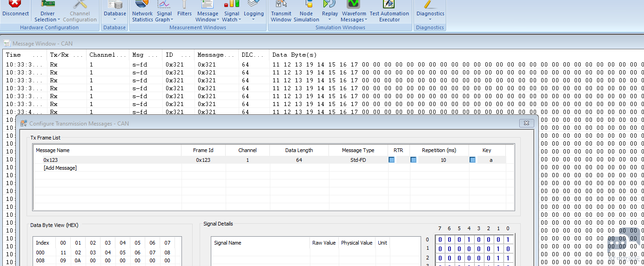Open the Transmit Window
Screen dimensions: 644x266
point(281,11)
